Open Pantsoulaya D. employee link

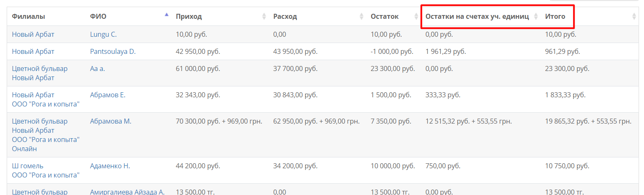click(113, 51)
